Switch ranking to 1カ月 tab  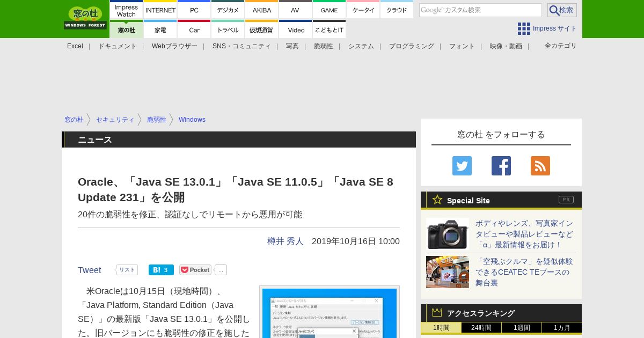click(x=562, y=328)
